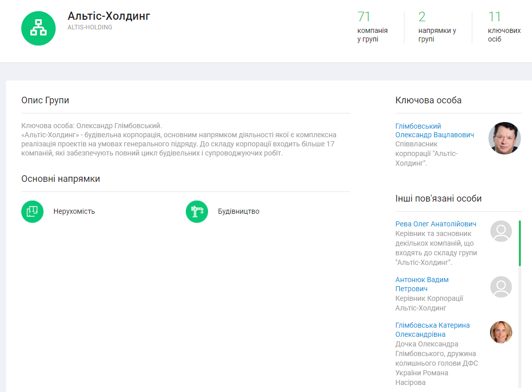
Task: Follow the Антонюк Вадим Петрович link
Action: click(422, 284)
